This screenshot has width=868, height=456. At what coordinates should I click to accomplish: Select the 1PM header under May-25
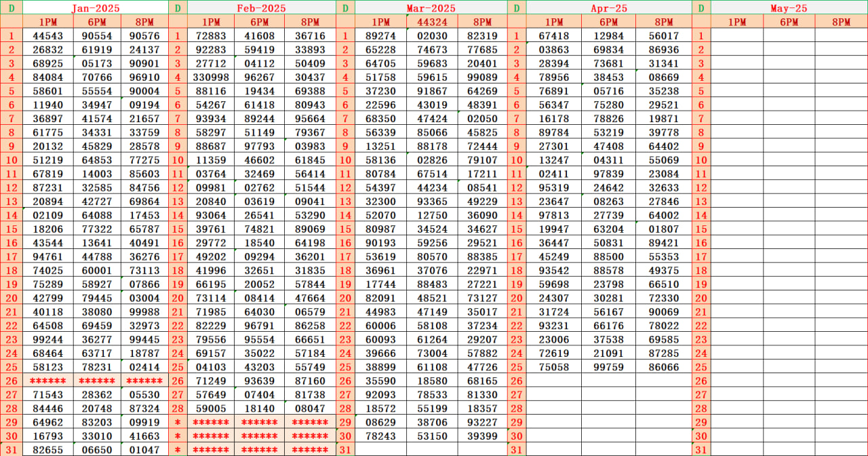tap(736, 22)
